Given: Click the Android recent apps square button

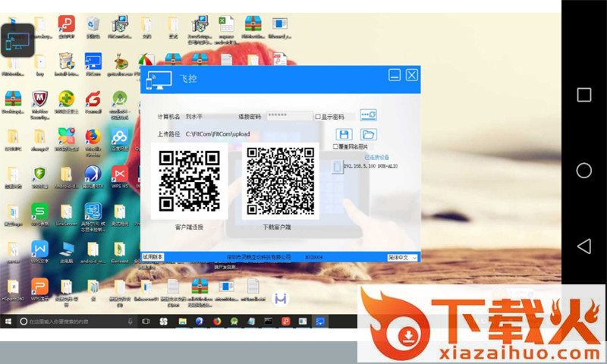Looking at the screenshot, I should point(583,95).
